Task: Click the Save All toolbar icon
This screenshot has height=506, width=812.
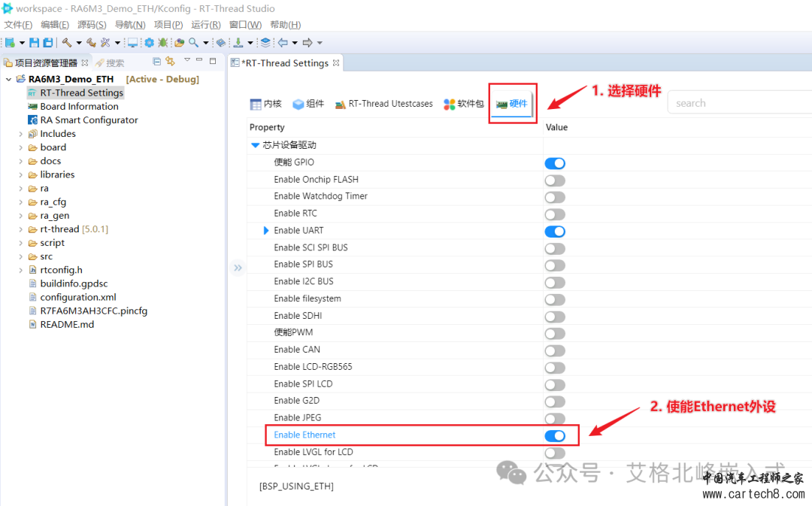Action: tap(47, 42)
